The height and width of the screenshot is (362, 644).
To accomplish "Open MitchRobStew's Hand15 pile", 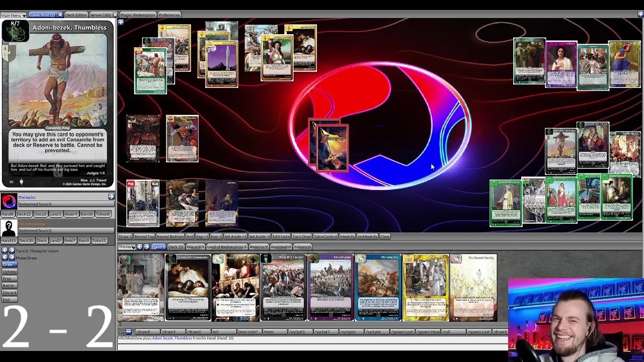I will tap(9, 241).
